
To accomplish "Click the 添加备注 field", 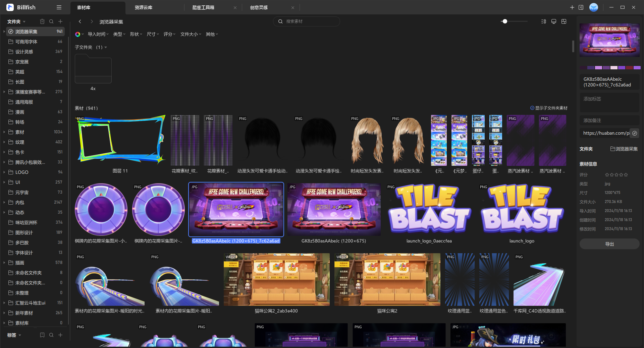I will coord(609,120).
